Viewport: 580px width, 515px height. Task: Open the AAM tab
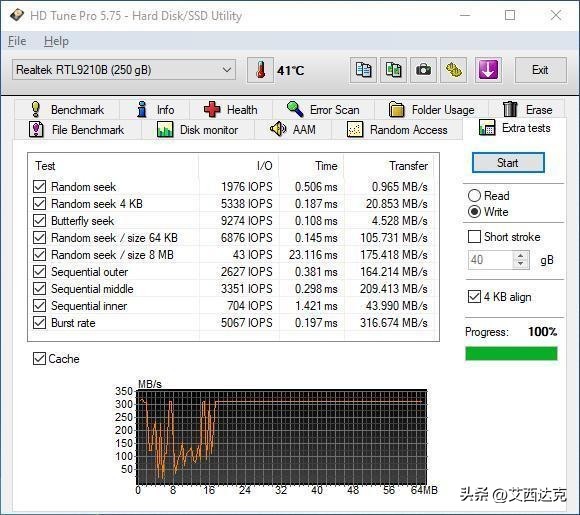(293, 129)
